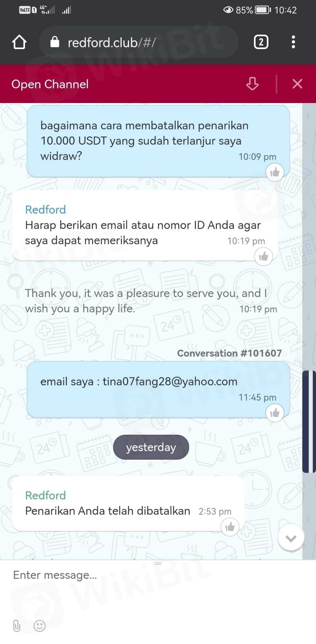Click the chat scrollbar thumb

click(x=309, y=421)
